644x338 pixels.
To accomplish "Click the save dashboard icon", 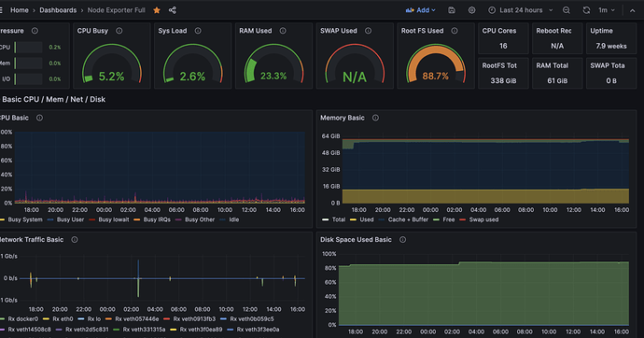I will pyautogui.click(x=452, y=10).
